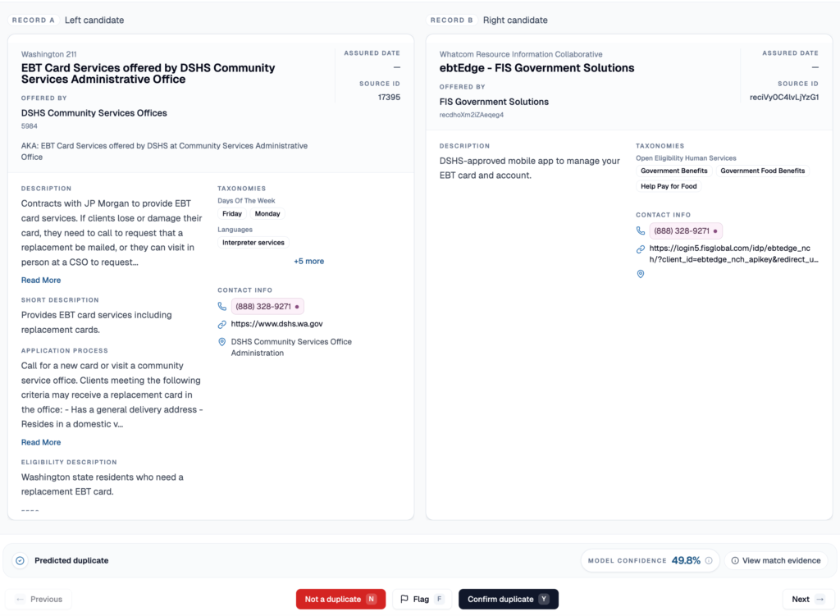
Task: Click the Whatcom Resource Information Collaborative label
Action: coord(521,54)
